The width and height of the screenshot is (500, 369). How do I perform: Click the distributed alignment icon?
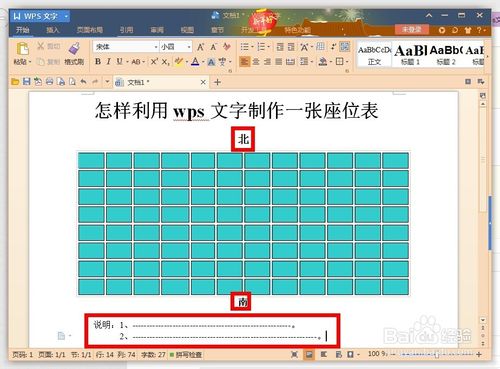(290, 62)
